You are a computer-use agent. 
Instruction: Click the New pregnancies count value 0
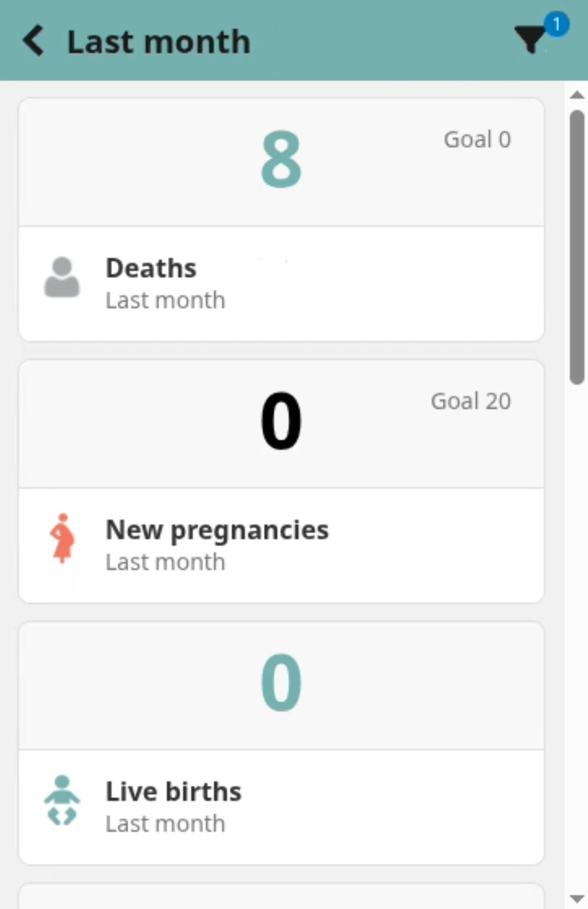(x=281, y=421)
